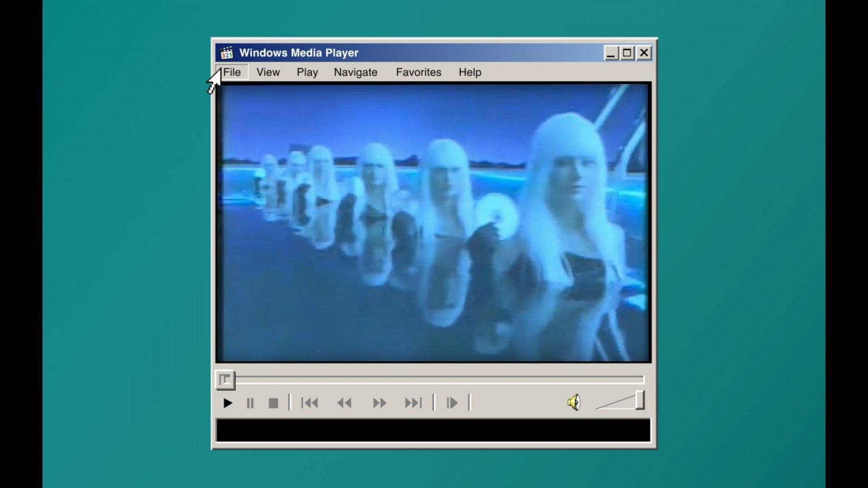The height and width of the screenshot is (488, 868).
Task: Rewind using the double left arrows
Action: tap(344, 403)
